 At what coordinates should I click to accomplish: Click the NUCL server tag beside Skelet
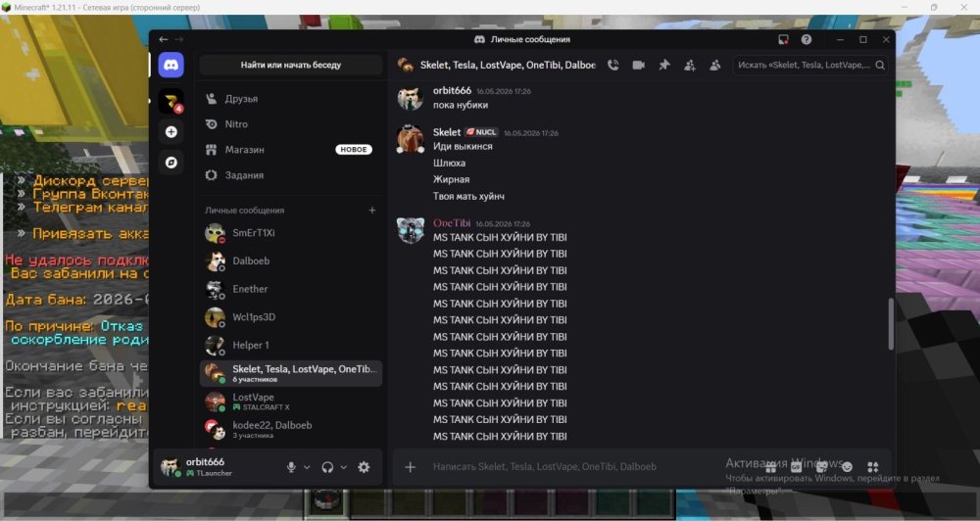(x=481, y=132)
